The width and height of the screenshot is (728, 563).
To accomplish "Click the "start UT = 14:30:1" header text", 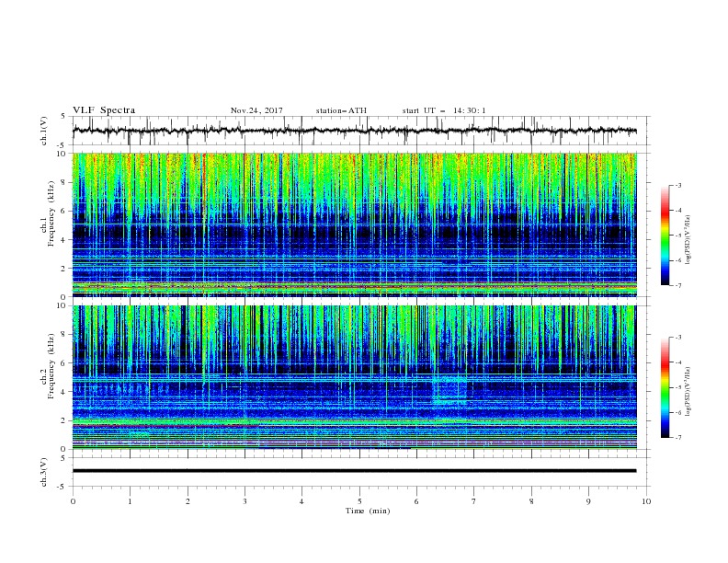I will tap(444, 110).
